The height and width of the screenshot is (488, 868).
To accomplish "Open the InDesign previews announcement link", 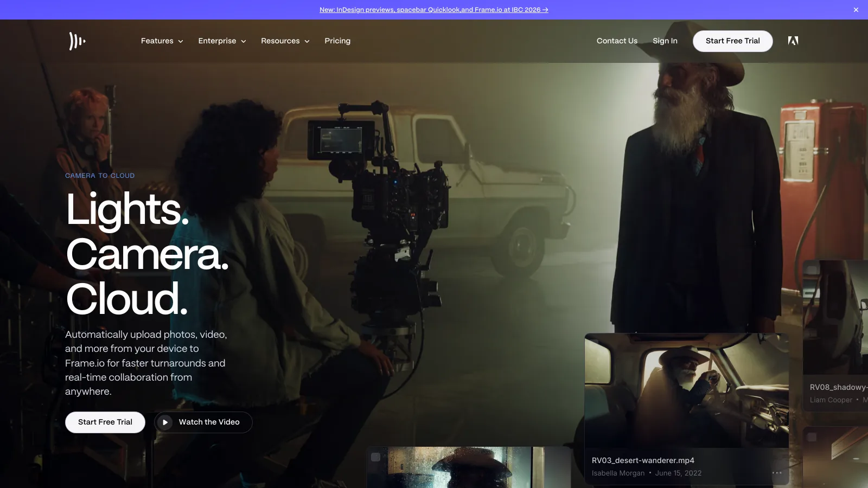I will pyautogui.click(x=434, y=10).
